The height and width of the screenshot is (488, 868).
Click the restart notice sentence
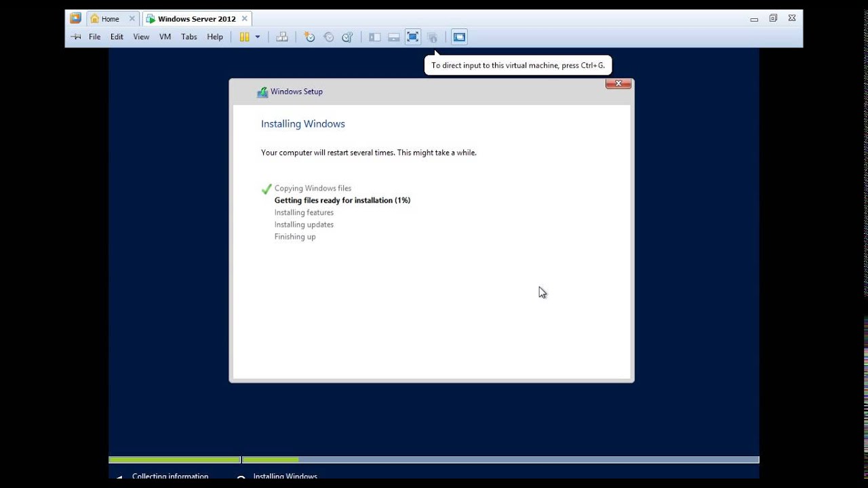point(369,152)
